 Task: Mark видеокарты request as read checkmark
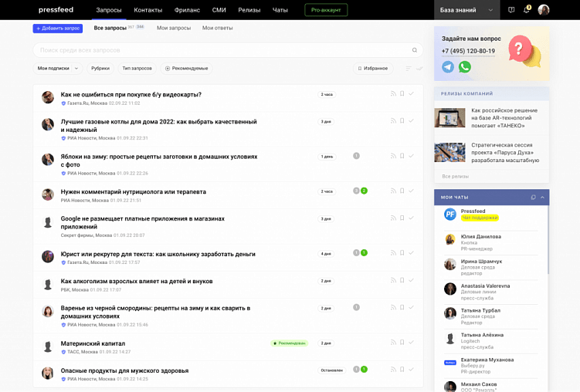click(411, 94)
